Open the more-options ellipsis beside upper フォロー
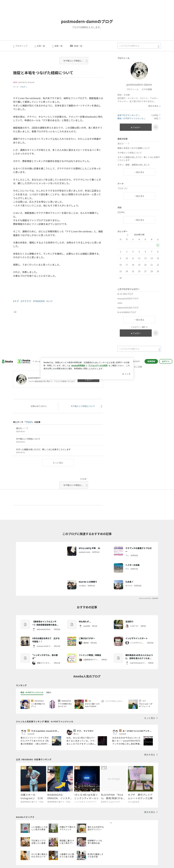This screenshot has height=868, width=174. pyautogui.click(x=156, y=127)
